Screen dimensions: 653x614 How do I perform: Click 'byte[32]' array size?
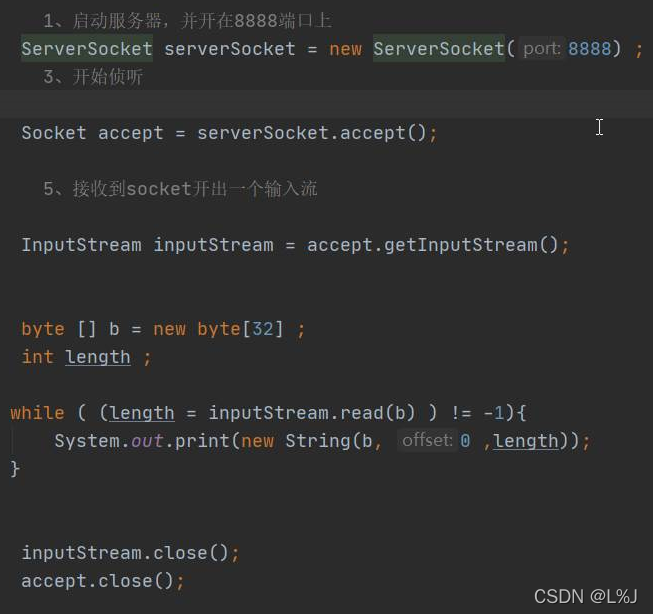coord(240,329)
